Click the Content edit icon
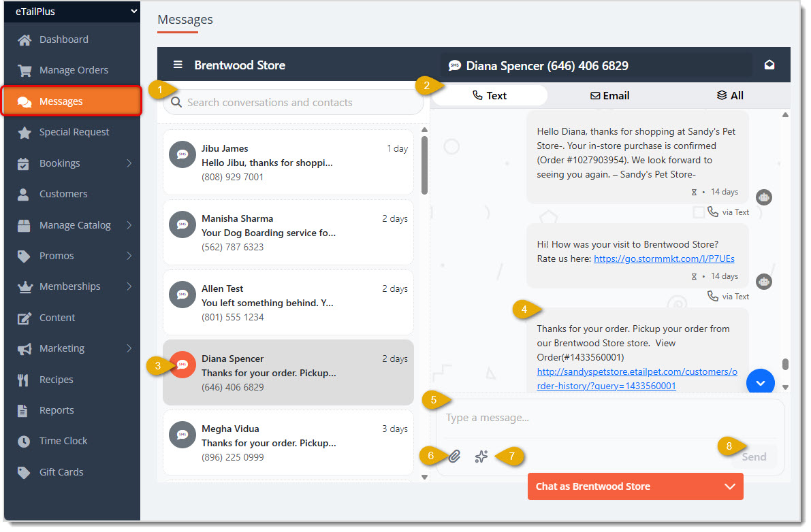Image resolution: width=811 pixels, height=532 pixels. pyautogui.click(x=25, y=318)
